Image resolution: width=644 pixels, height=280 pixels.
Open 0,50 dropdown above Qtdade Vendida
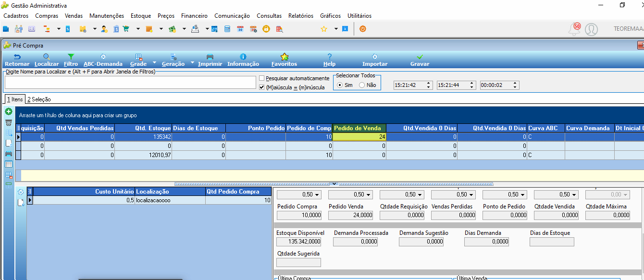tap(574, 195)
